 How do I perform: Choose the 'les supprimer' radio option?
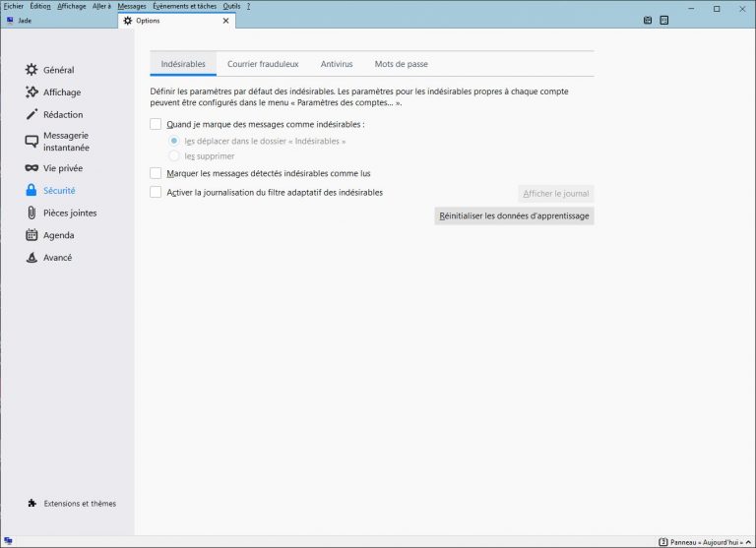coord(174,155)
